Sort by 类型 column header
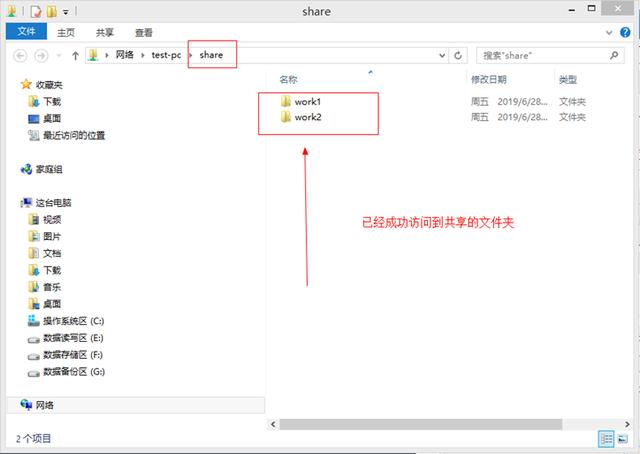 568,80
